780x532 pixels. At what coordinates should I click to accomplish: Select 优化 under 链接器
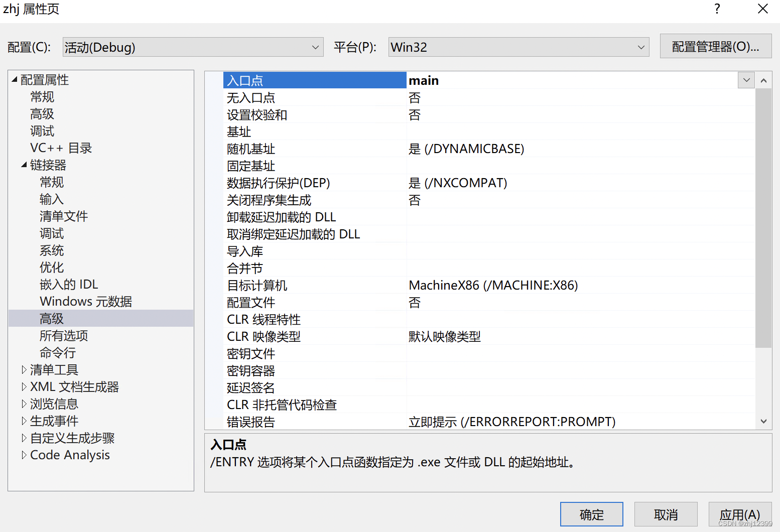point(51,267)
